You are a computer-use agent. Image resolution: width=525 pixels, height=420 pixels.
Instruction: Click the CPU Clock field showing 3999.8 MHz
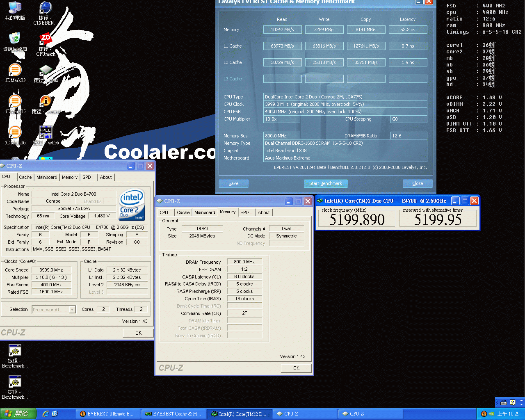click(345, 104)
